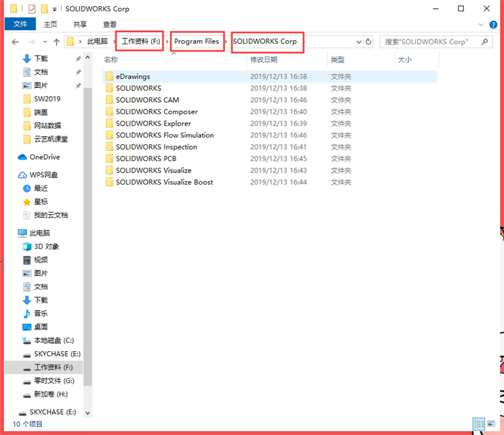Click SOLIDWORKS Corp breadcrumb segment
Screen dimensions: 504x435
265,42
